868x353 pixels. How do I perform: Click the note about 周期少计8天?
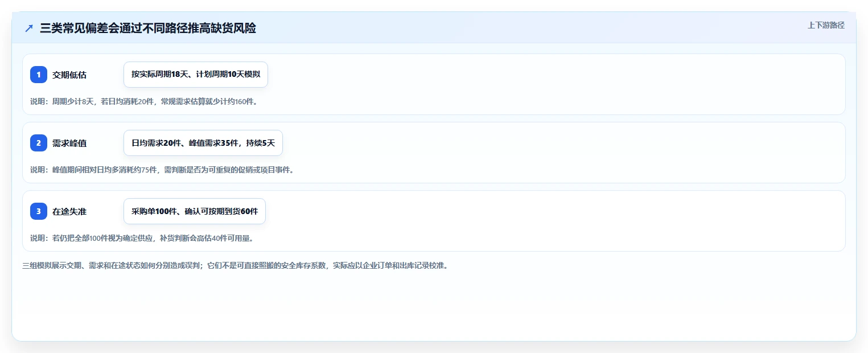[144, 102]
